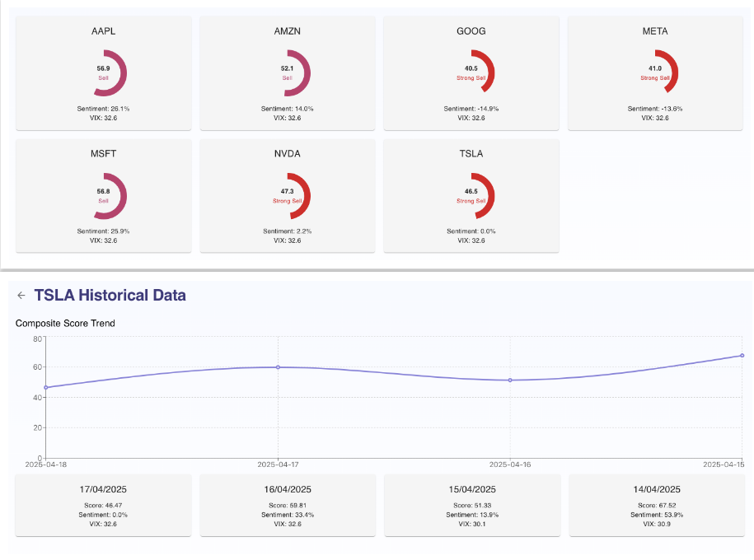Screen dimensions: 754x560
Task: Select the MSFT card title
Action: coord(104,154)
